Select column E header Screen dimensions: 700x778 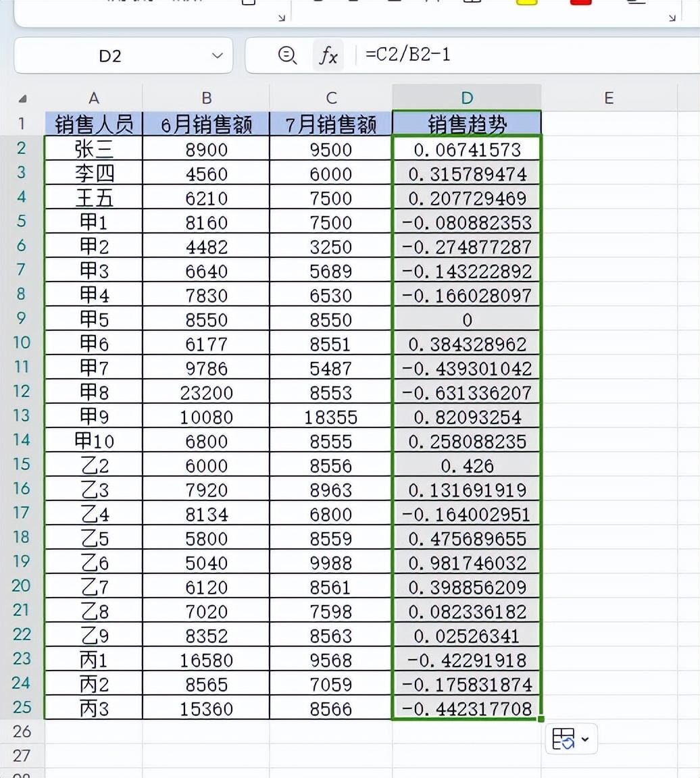click(x=609, y=98)
